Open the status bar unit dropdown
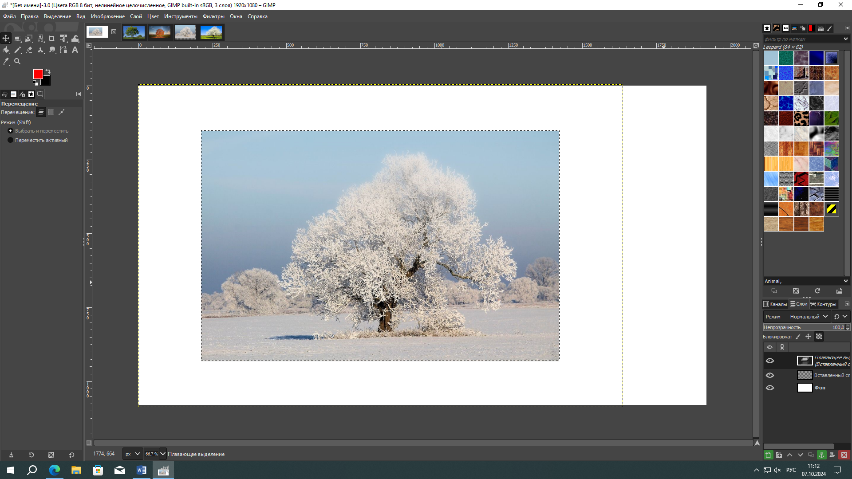This screenshot has width=852, height=479. tap(131, 454)
